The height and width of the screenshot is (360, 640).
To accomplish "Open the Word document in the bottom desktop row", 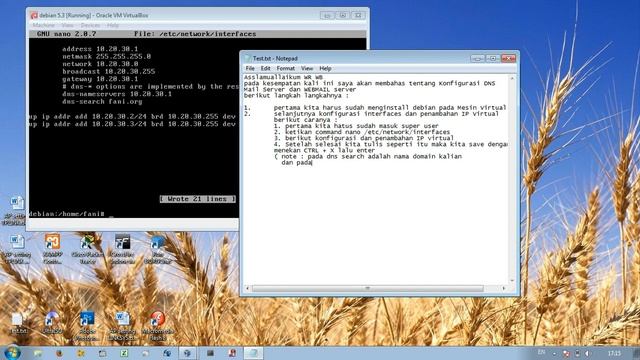I will pyautogui.click(x=122, y=325).
